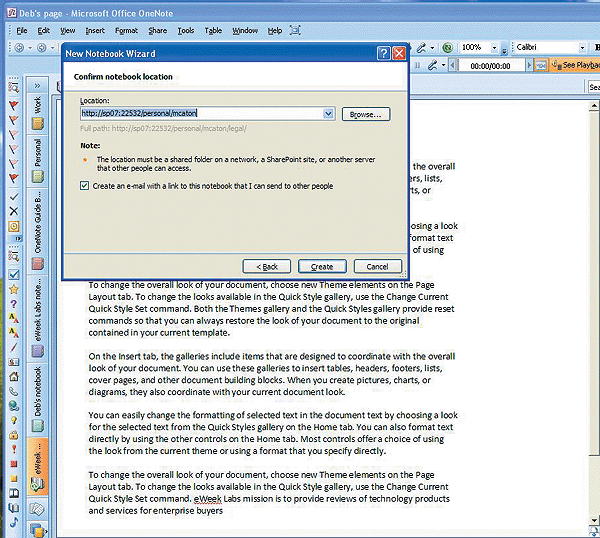This screenshot has height=538, width=600.
Task: Apply the red exclamation Critical tag
Action: [x=13, y=449]
